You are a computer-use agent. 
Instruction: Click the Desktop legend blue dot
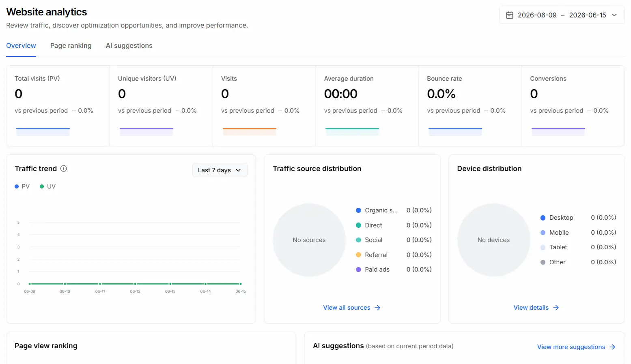(543, 218)
